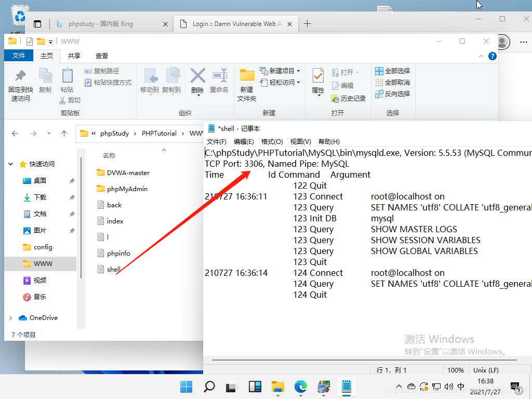Click Explorer forward navigation arrow
The image size is (532, 399).
[33, 134]
